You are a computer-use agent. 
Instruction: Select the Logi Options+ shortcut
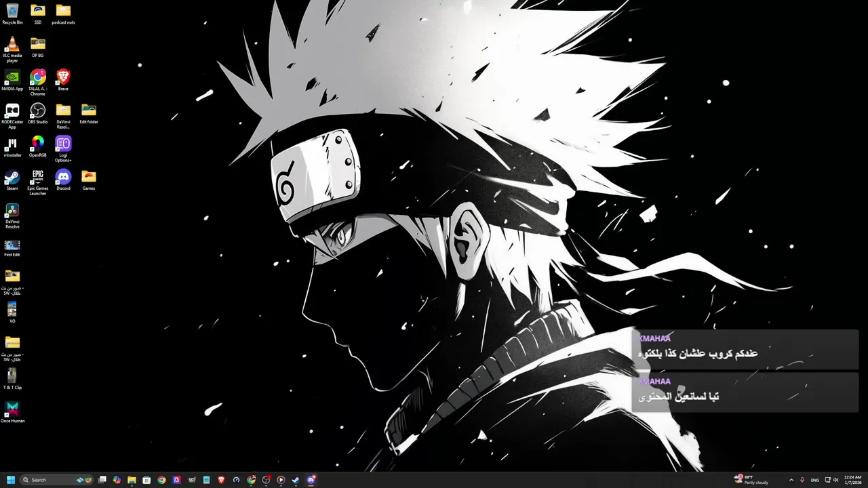pyautogui.click(x=63, y=149)
